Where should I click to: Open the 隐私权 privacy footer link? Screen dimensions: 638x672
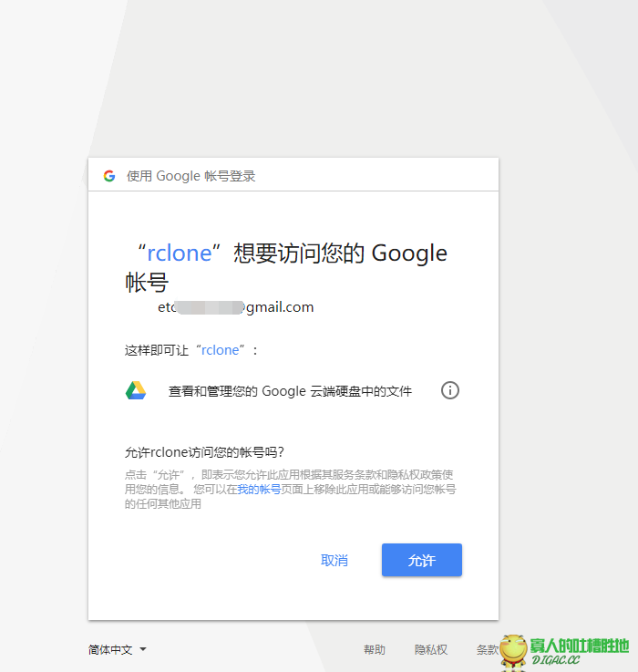[431, 650]
